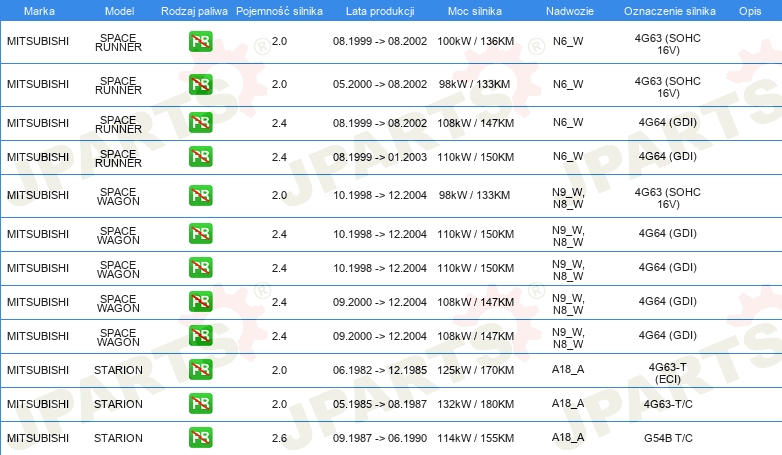
Task: Sort by the Marka column header
Action: [39, 11]
